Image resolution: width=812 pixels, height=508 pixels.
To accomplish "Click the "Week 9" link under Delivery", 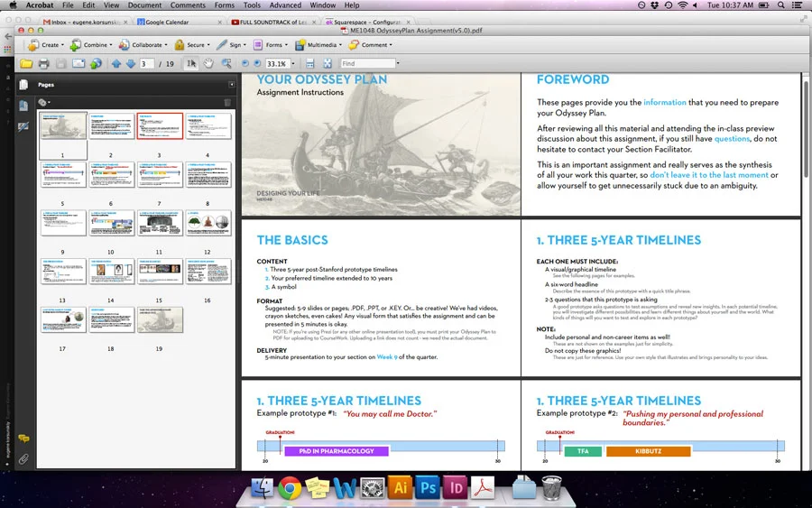I will point(387,356).
